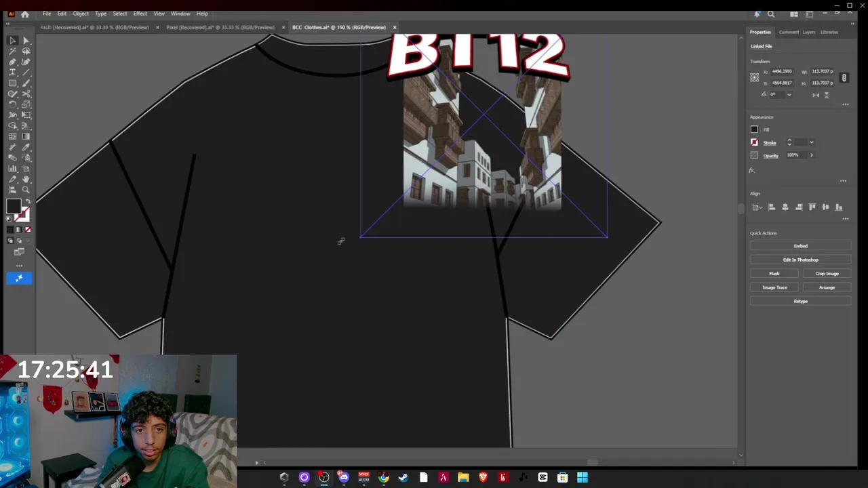Toggle constrain width and height proportions
This screenshot has width=868, height=488.
coord(844,78)
